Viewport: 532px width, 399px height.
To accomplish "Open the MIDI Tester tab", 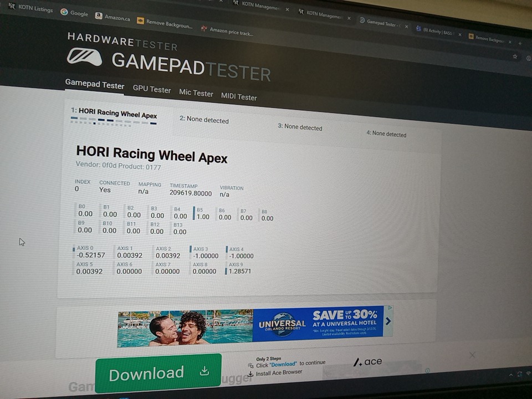I will click(x=239, y=96).
